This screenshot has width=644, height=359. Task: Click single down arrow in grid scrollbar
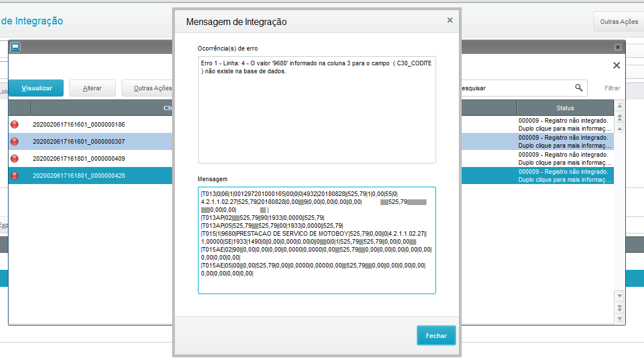[620, 296]
